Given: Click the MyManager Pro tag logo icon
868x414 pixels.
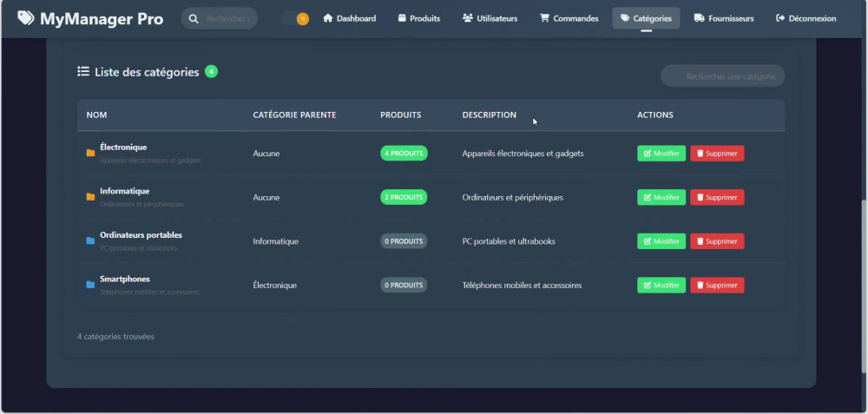Looking at the screenshot, I should [25, 18].
